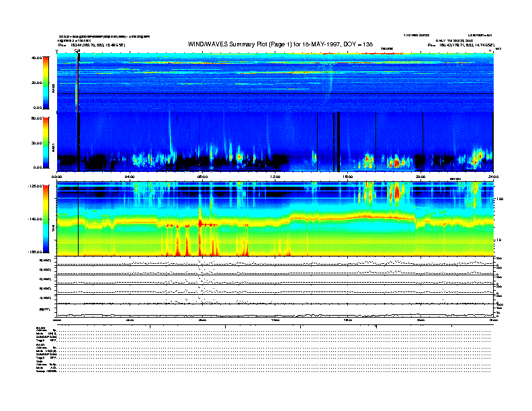Screen dimensions: 532x411
Task: Click the 24:00 label under RAD1 spectrogram
Action: 493,177
